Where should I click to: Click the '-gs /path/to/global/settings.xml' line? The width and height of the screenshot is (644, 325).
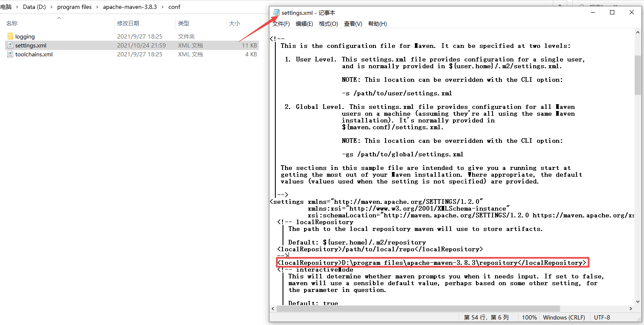403,154
